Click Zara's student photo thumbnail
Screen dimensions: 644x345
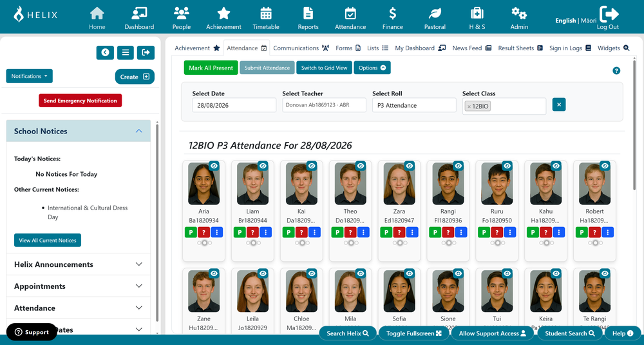pyautogui.click(x=399, y=183)
